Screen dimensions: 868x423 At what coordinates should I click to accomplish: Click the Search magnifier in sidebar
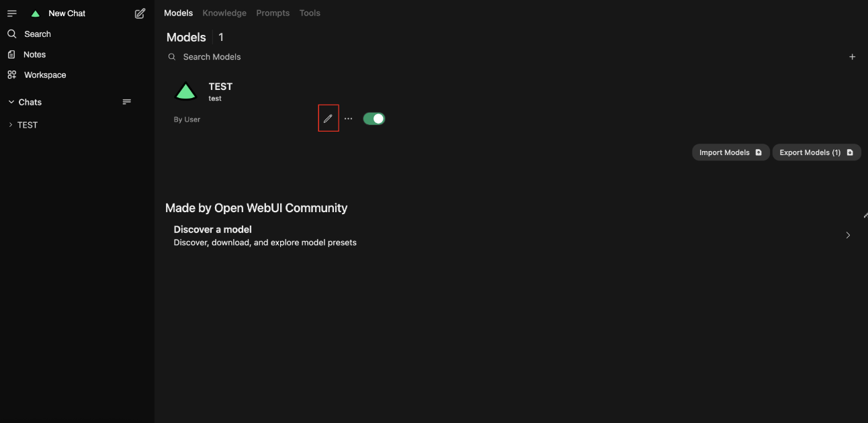point(12,34)
